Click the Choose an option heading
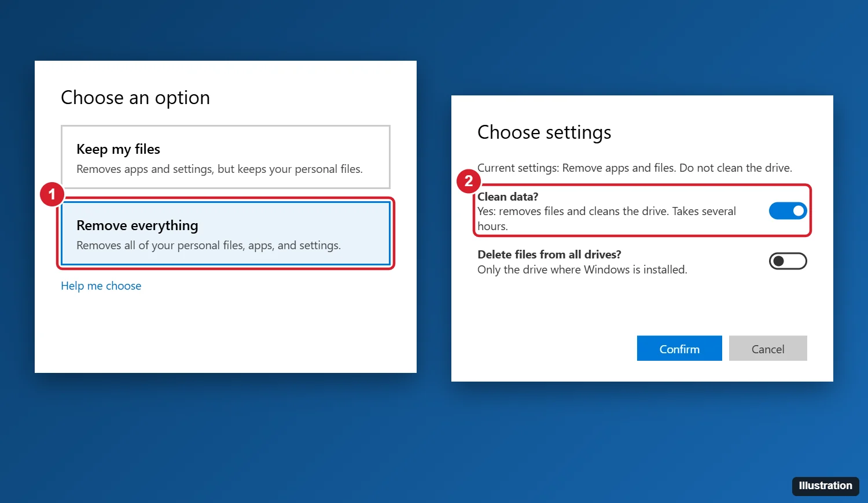The width and height of the screenshot is (868, 503). (x=135, y=98)
